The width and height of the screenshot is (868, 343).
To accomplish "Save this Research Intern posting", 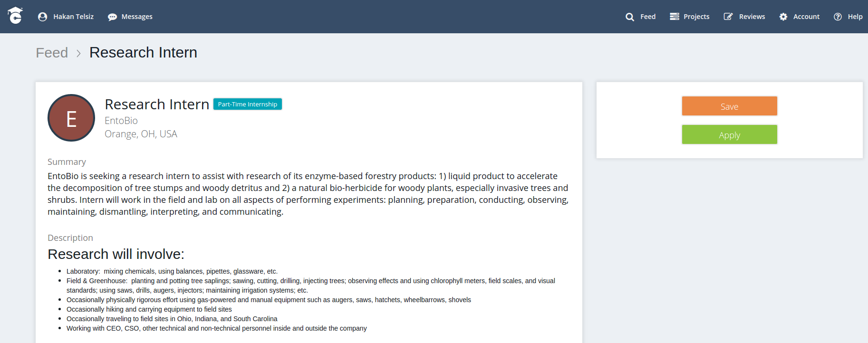I will 729,106.
